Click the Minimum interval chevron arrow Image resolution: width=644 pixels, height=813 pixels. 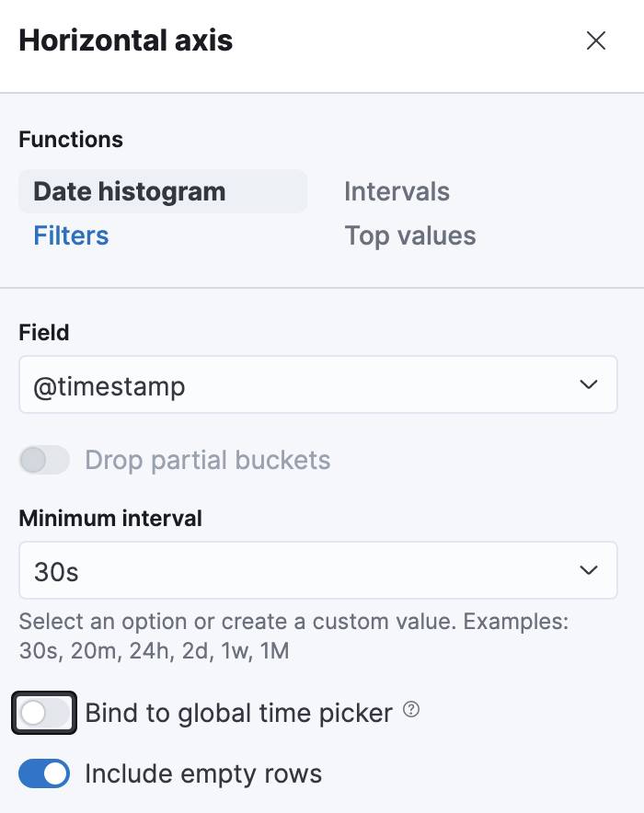pos(589,571)
